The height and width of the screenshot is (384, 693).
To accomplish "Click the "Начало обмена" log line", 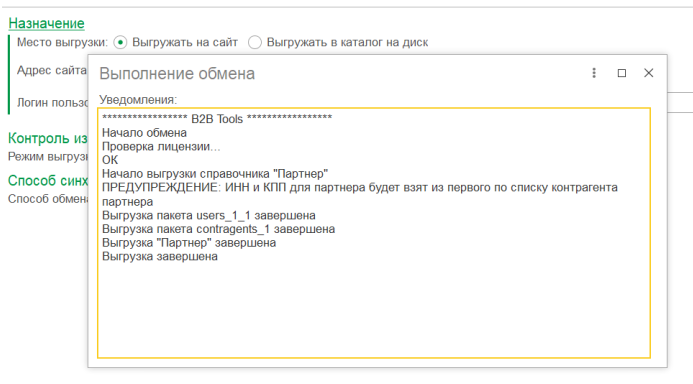I will point(144,133).
